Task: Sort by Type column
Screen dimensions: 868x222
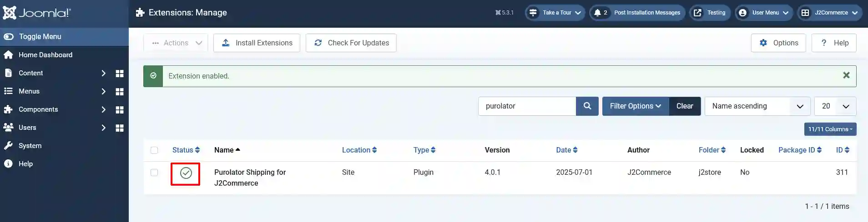Action: point(424,150)
